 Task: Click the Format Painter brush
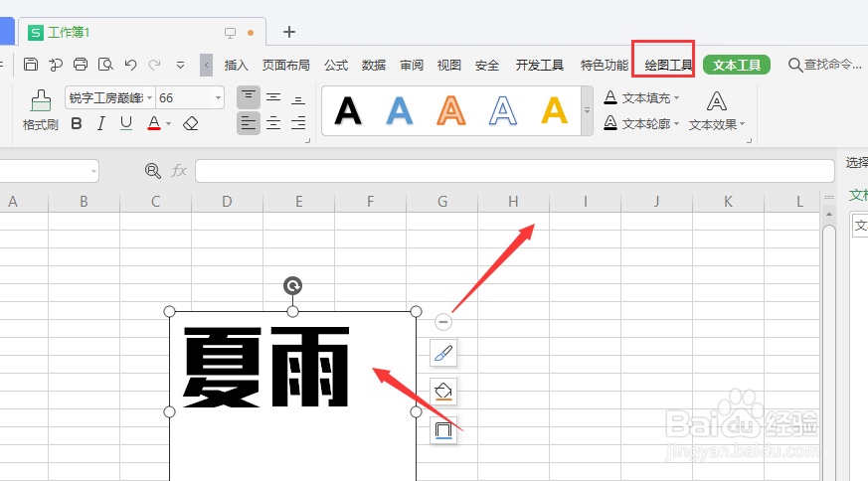pyautogui.click(x=41, y=100)
